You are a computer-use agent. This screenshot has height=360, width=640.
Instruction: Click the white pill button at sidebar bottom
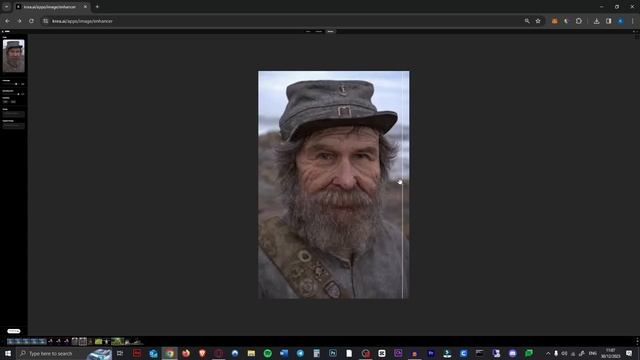point(13,331)
